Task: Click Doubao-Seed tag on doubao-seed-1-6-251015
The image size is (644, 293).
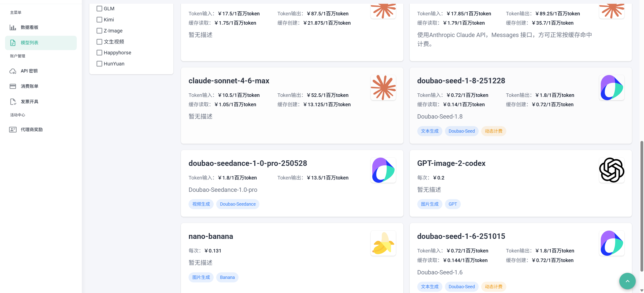Action: (x=462, y=287)
